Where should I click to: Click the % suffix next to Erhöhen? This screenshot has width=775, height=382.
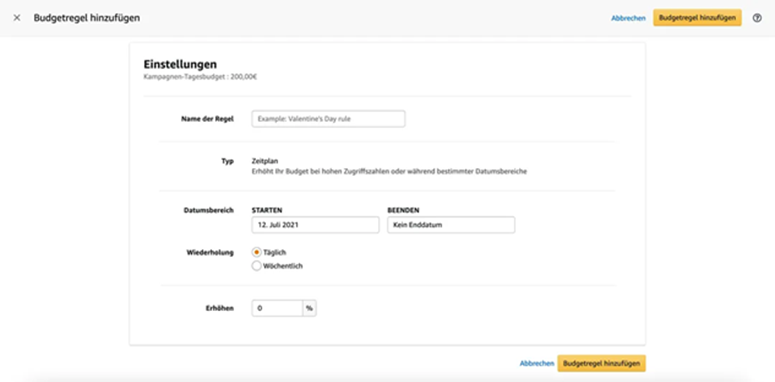click(309, 308)
